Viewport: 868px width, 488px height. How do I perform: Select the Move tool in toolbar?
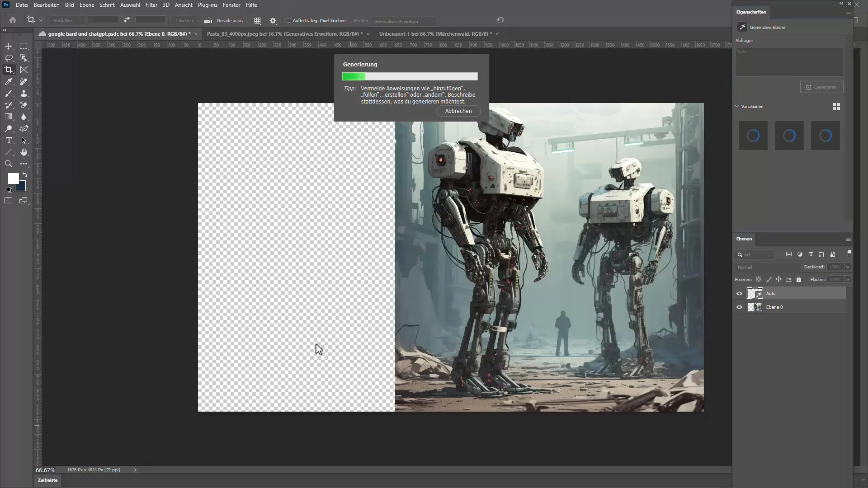coord(9,46)
